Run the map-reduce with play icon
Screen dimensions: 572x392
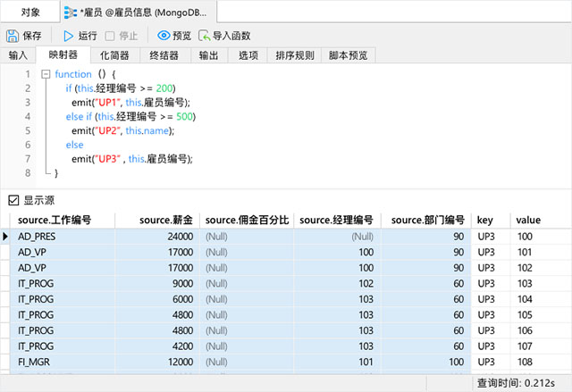click(x=68, y=36)
